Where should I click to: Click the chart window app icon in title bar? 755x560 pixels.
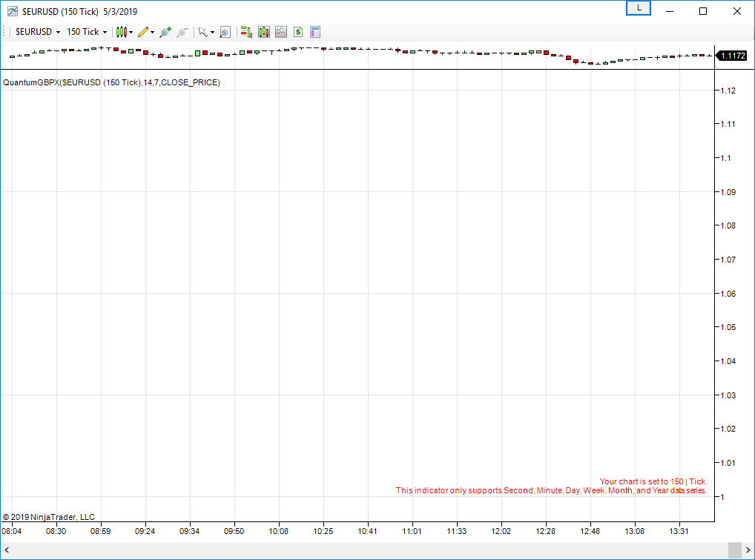coord(12,11)
